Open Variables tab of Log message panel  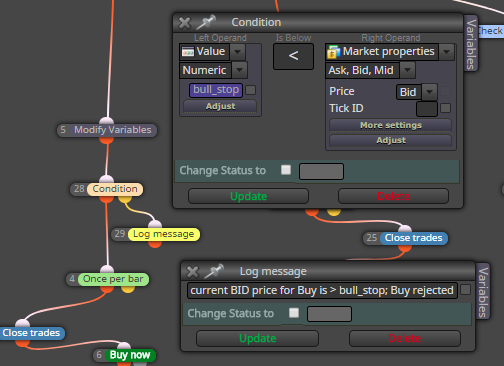click(483, 292)
